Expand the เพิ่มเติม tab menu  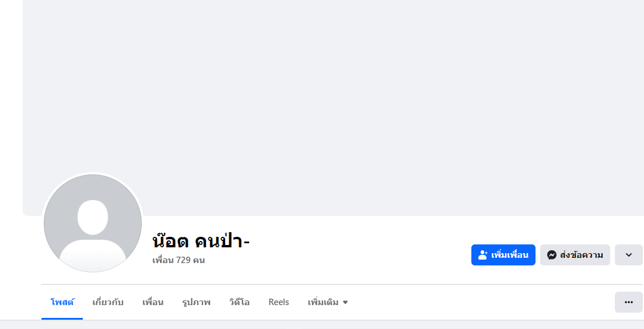(x=323, y=302)
